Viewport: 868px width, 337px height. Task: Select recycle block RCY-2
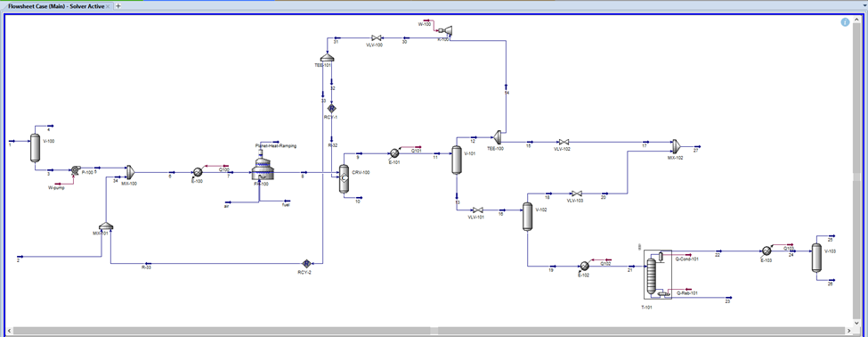click(306, 263)
